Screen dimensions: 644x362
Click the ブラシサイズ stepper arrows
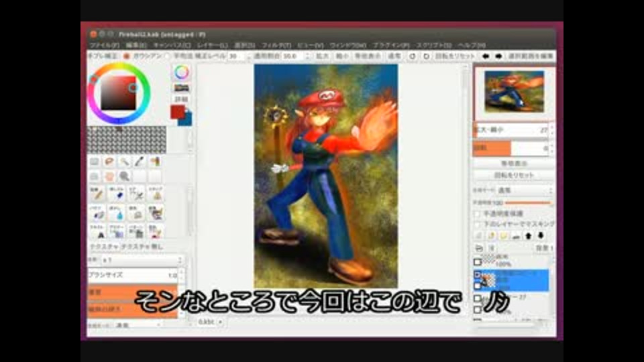(181, 276)
